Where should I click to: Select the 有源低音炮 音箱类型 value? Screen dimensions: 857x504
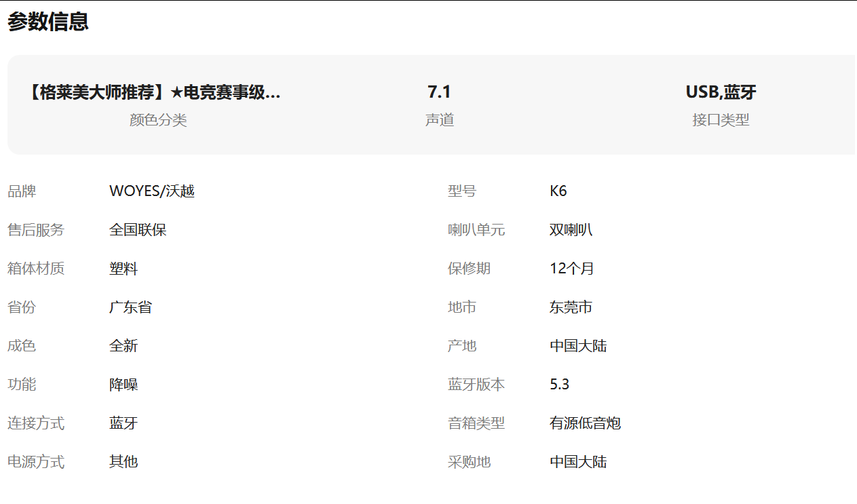[x=585, y=423]
